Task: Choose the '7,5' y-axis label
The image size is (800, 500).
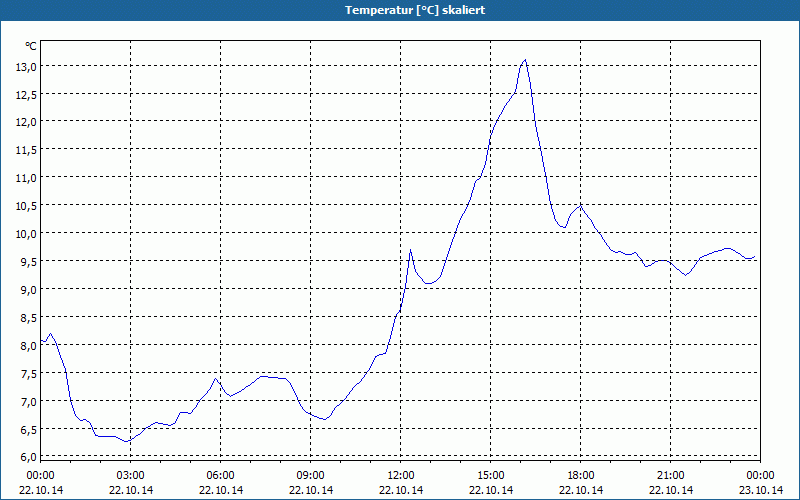Action: [x=29, y=373]
